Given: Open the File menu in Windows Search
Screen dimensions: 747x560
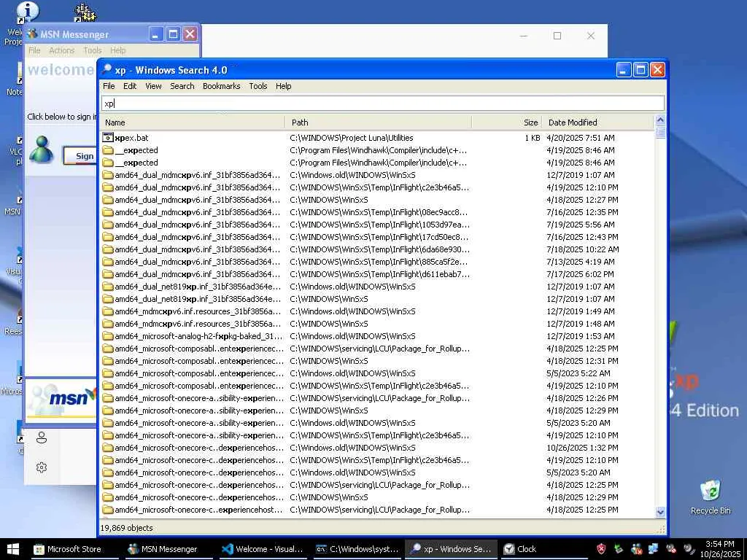Looking at the screenshot, I should click(109, 86).
